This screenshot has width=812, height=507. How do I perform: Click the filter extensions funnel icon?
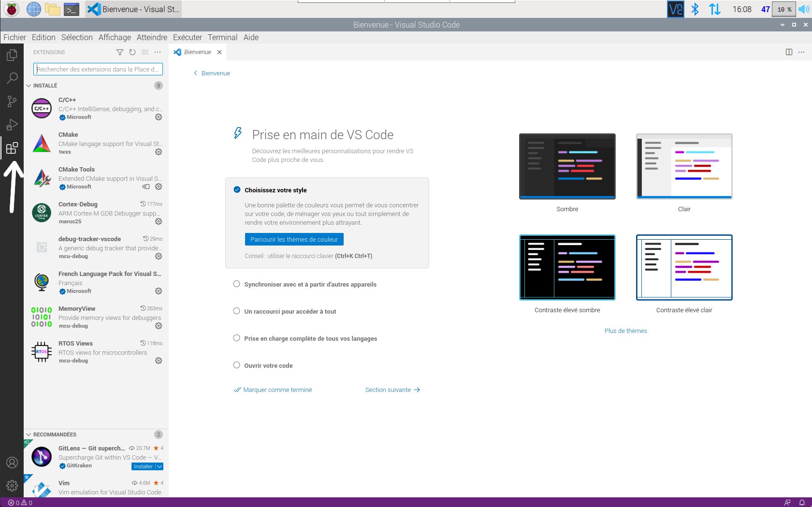(x=120, y=52)
